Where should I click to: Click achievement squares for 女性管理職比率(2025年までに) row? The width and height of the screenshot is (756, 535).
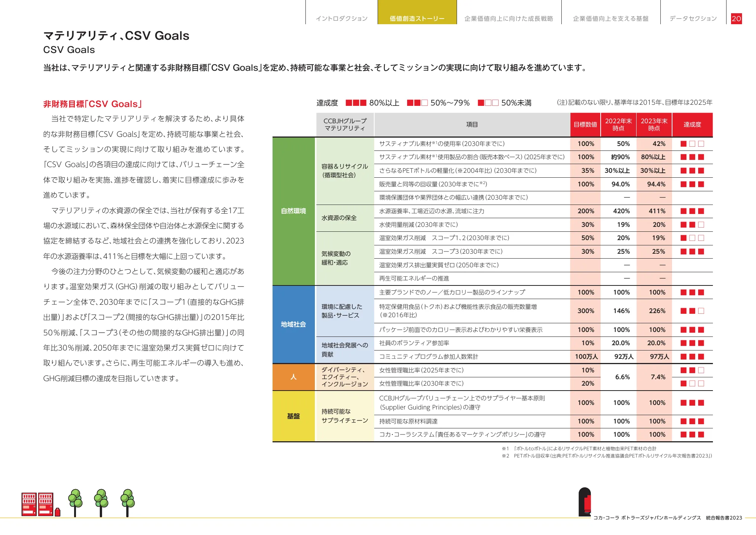(692, 370)
